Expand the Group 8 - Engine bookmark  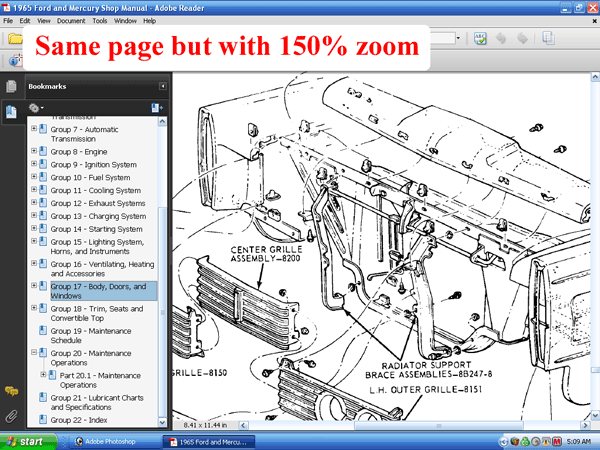(34, 151)
